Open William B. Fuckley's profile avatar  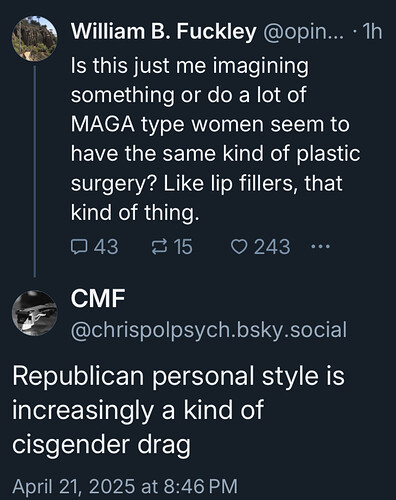click(35, 39)
